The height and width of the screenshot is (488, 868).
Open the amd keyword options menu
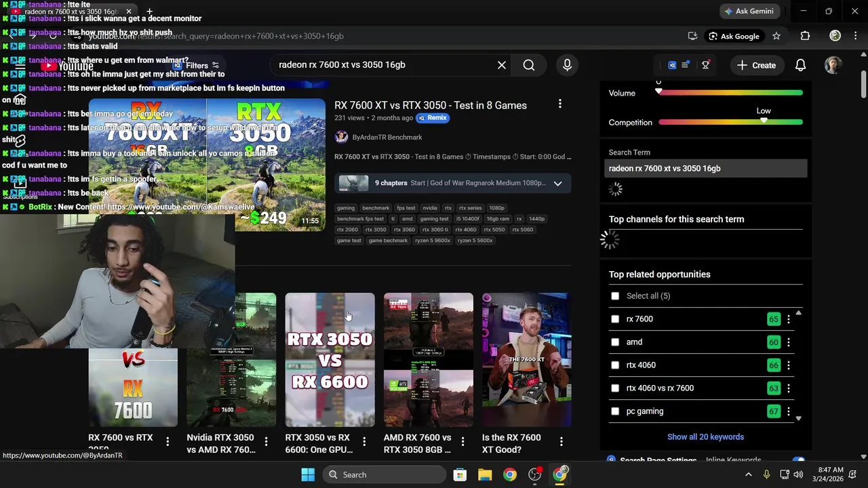pyautogui.click(x=788, y=342)
